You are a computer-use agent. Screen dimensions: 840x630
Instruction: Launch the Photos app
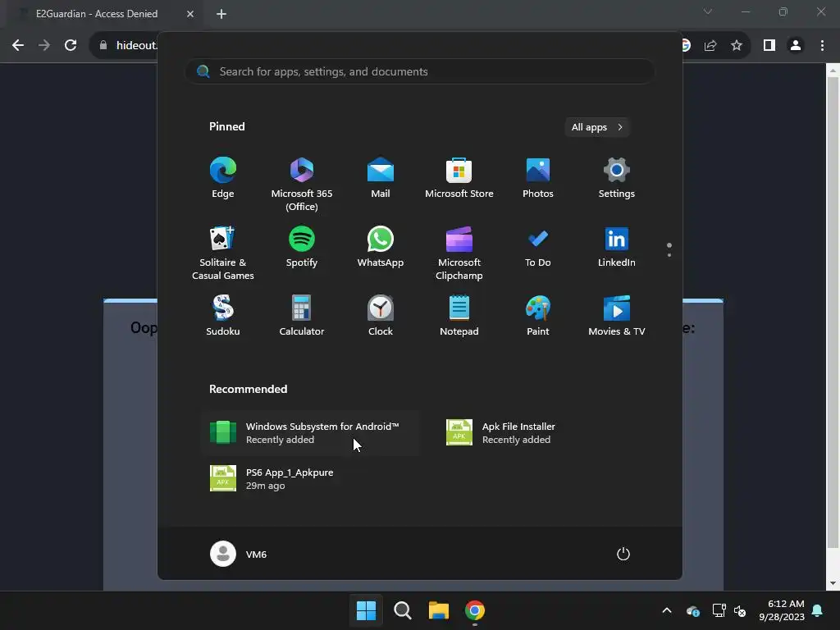pyautogui.click(x=538, y=178)
